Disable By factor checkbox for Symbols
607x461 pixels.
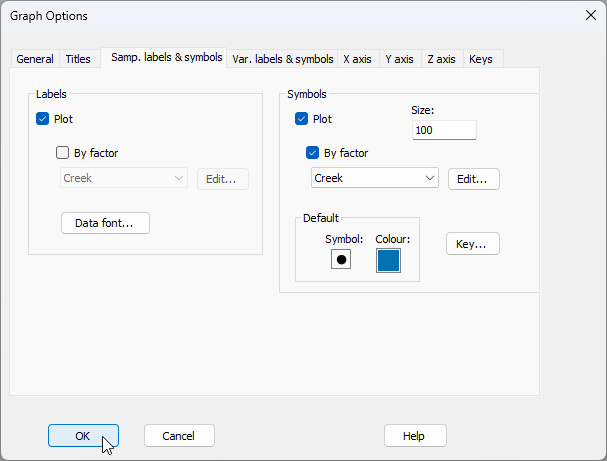[313, 154]
